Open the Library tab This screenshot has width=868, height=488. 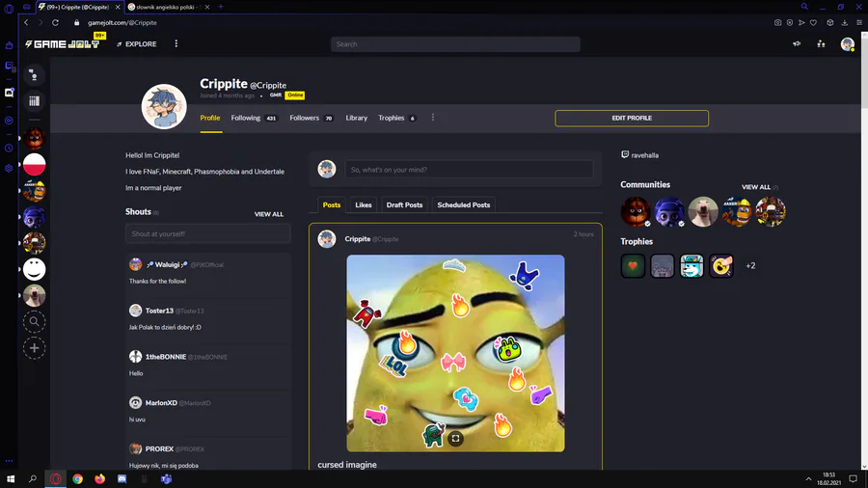coord(357,118)
